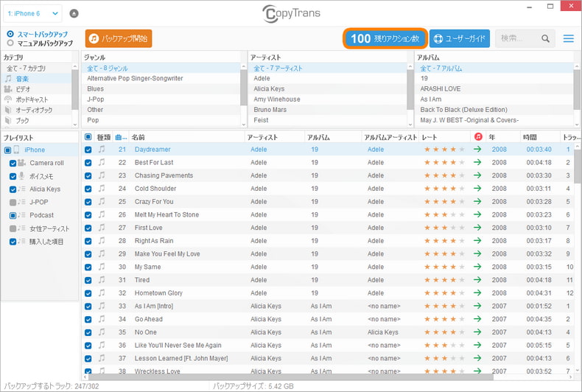
Task: Click the Video category icon
Action: 8,89
